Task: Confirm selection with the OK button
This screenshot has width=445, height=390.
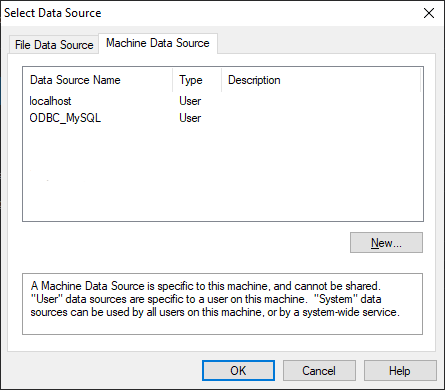Action: pos(238,370)
